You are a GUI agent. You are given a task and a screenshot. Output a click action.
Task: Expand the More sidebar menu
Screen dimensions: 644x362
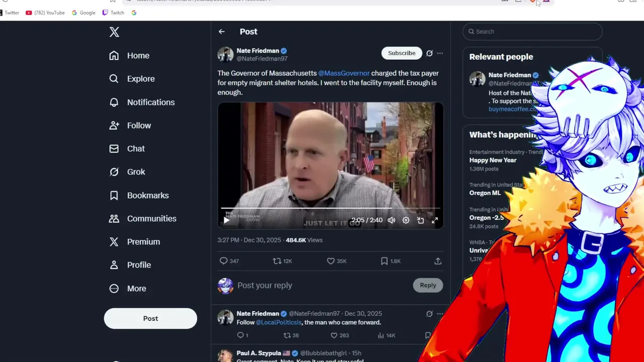(x=127, y=289)
